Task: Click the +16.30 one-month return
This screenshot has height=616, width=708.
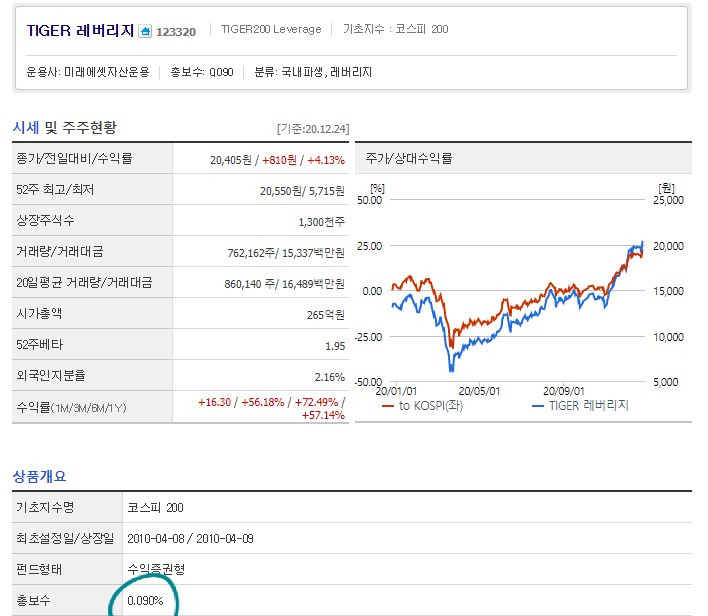Action: pos(214,402)
